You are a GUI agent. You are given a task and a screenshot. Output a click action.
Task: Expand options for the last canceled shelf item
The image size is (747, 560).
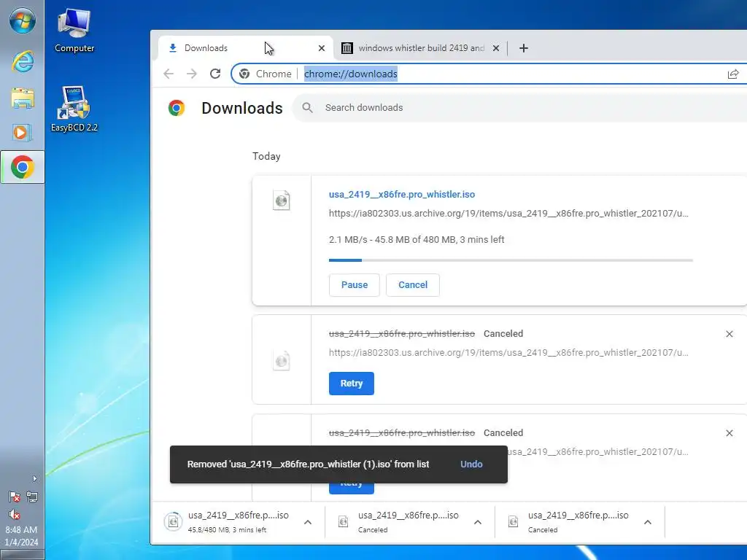[x=648, y=522]
